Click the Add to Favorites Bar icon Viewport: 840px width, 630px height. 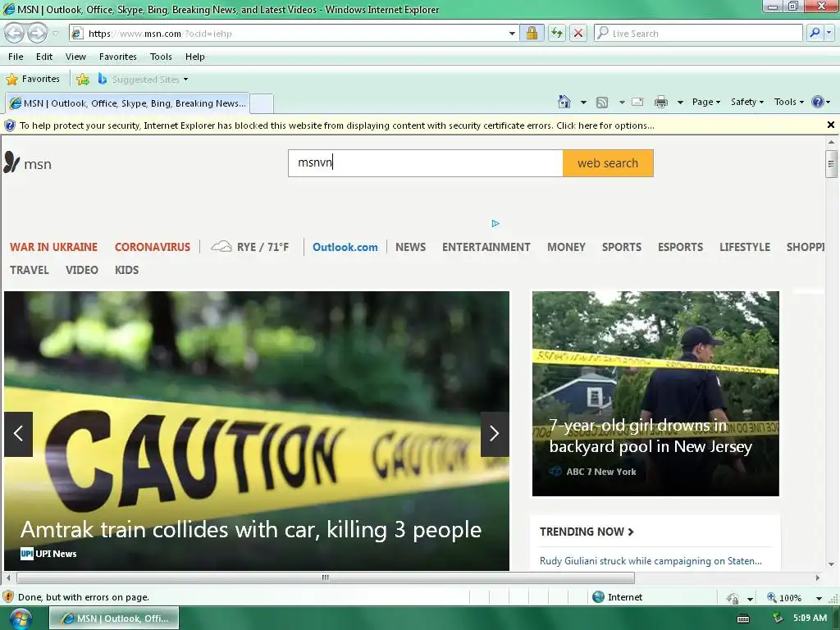coord(83,80)
